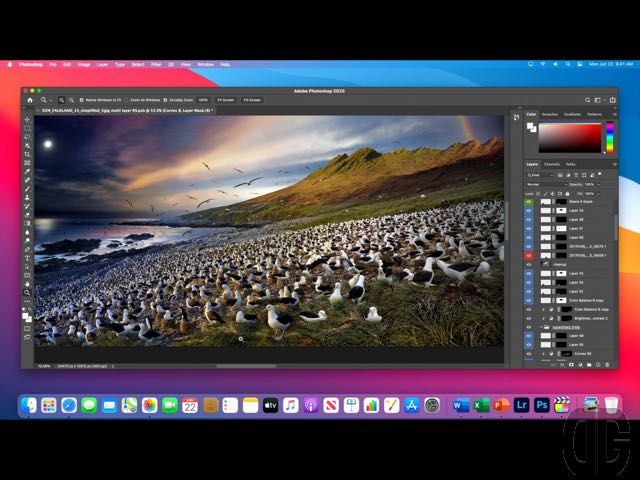Switch to the Swatches tab
The image size is (640, 480).
(x=550, y=114)
